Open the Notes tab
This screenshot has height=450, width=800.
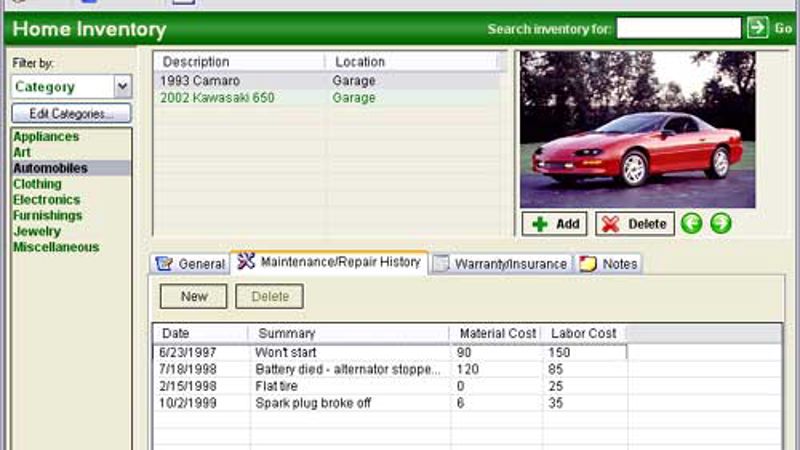pyautogui.click(x=609, y=264)
